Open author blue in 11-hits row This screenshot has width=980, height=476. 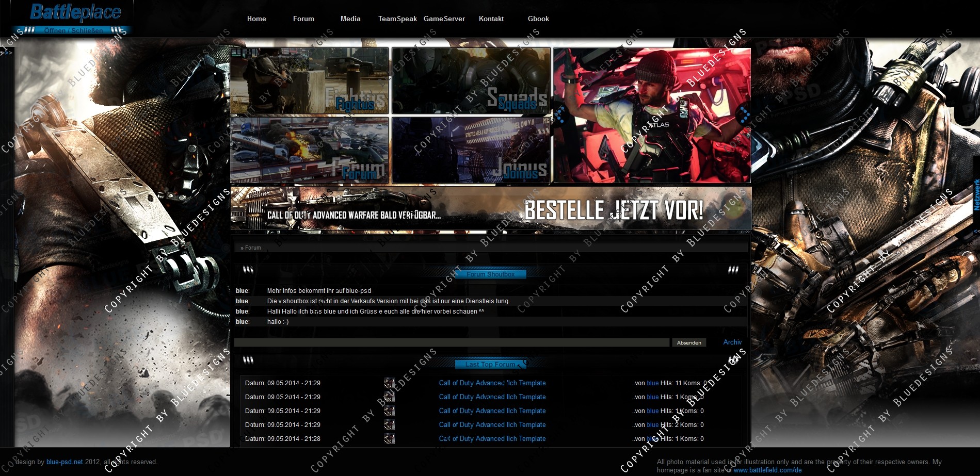[x=652, y=383]
